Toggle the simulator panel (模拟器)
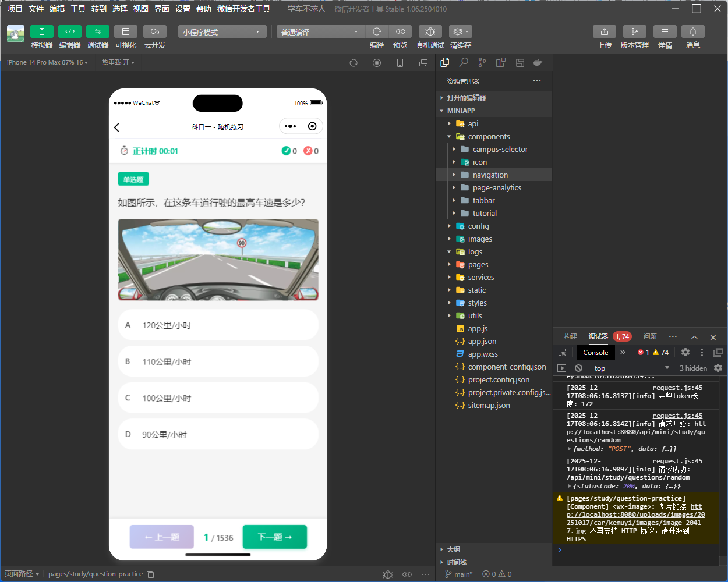Viewport: 728px width, 582px height. click(41, 31)
